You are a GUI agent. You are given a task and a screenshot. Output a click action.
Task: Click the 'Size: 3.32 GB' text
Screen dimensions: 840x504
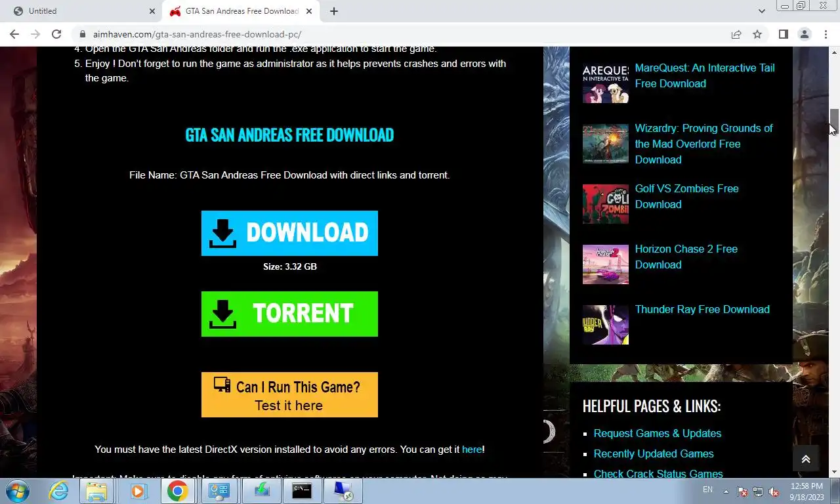(x=289, y=266)
